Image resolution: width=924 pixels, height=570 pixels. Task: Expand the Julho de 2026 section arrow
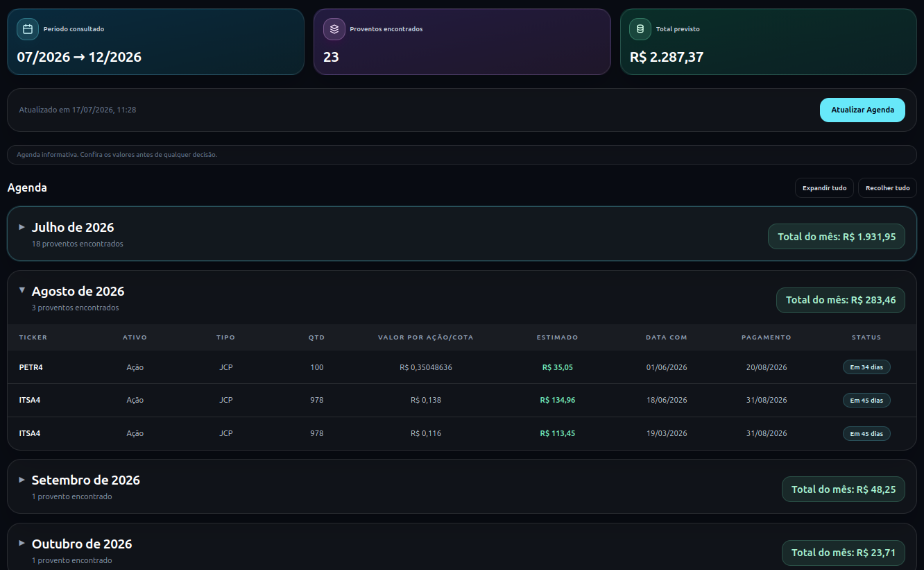point(22,227)
